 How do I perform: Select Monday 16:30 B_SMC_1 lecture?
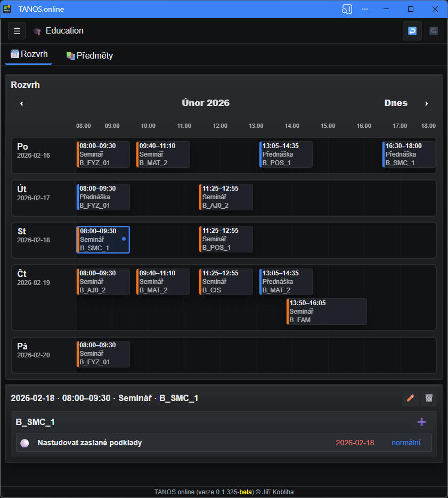pyautogui.click(x=409, y=154)
